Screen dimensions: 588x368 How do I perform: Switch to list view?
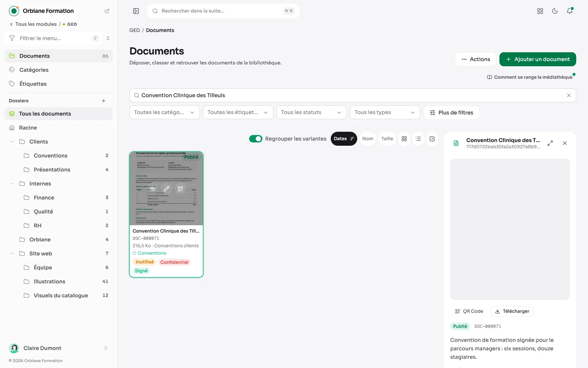pyautogui.click(x=418, y=139)
